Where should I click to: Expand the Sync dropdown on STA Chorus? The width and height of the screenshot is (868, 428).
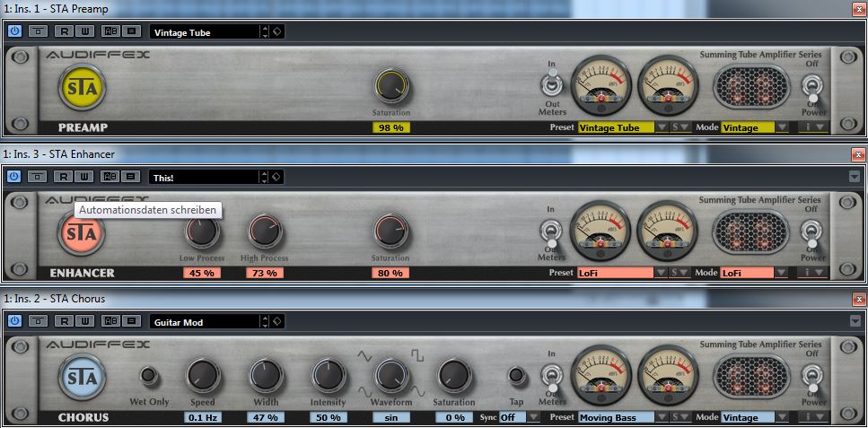coord(533,417)
